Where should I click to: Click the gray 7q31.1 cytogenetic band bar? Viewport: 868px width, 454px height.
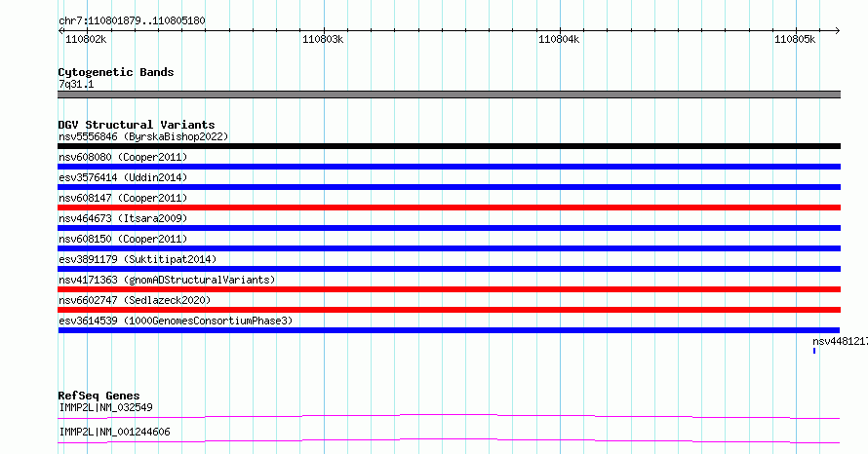(449, 95)
